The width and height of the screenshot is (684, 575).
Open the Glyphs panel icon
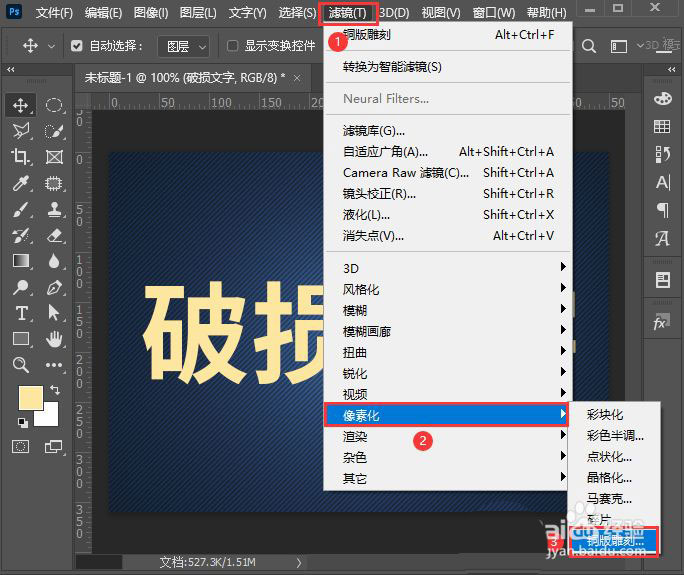[x=662, y=238]
